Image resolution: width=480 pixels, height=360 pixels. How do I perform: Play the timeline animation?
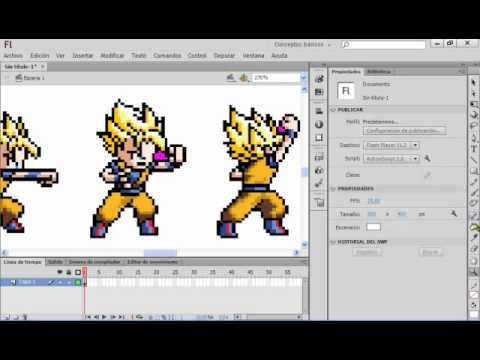point(104,317)
